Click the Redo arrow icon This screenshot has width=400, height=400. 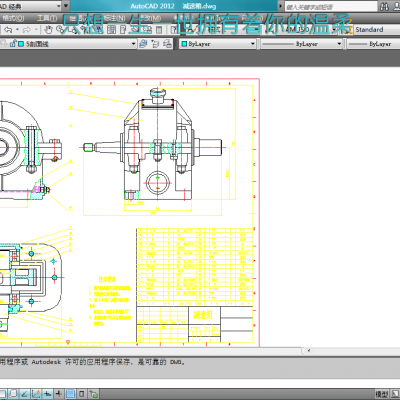point(27,30)
